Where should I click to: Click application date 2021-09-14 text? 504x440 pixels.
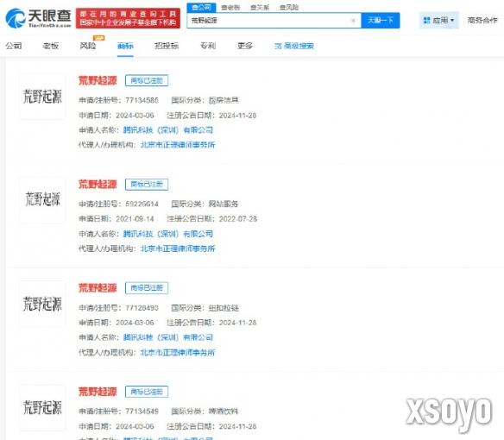(x=135, y=219)
